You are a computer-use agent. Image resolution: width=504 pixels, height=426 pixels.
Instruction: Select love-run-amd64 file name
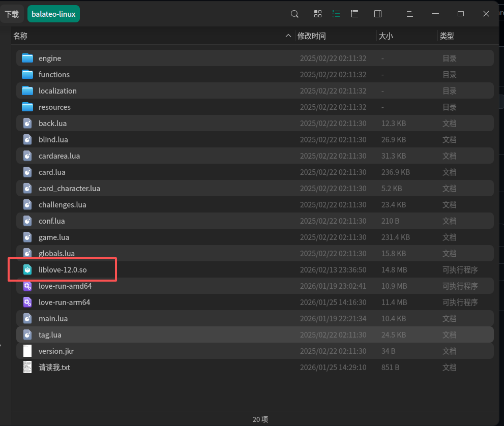click(65, 286)
